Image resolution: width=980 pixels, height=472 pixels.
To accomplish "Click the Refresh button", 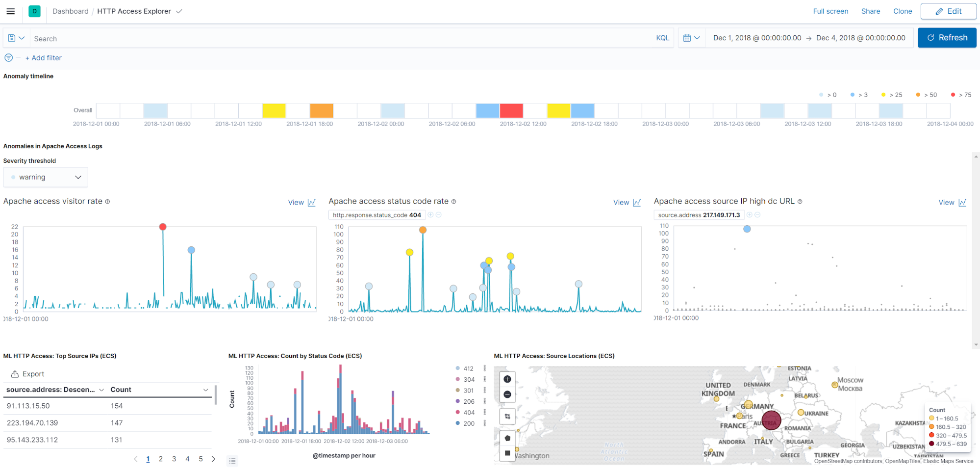I will pyautogui.click(x=947, y=37).
